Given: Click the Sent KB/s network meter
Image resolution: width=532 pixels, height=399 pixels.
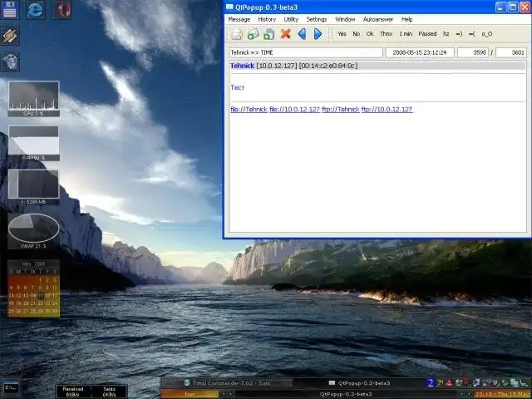Looking at the screenshot, I should [x=109, y=392].
